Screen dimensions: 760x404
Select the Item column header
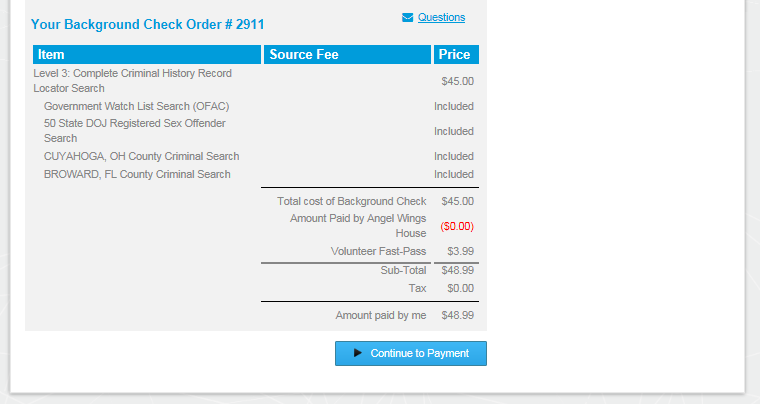51,55
